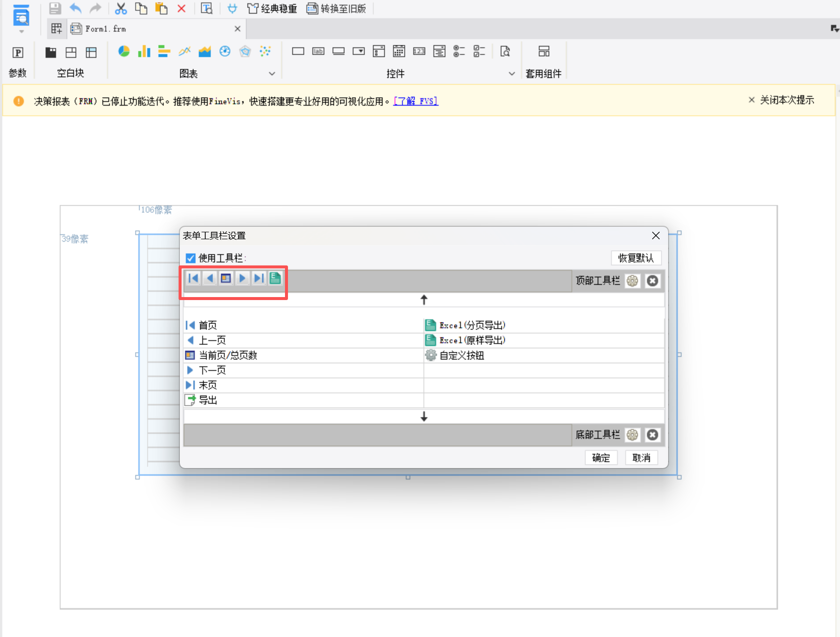Select the column chart icon
Viewport: 840px width, 637px height.
click(144, 51)
